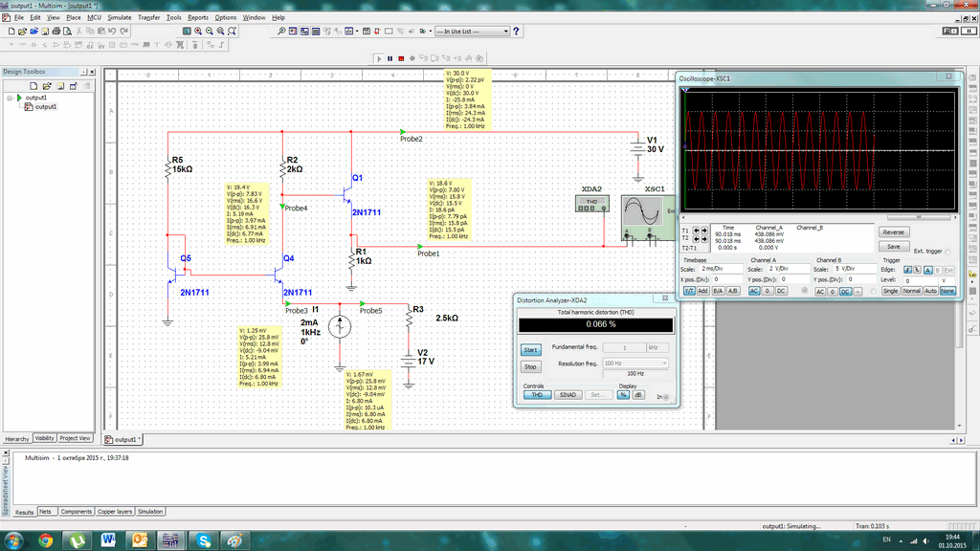
Task: Launch Chrome from taskbar
Action: click(46, 540)
